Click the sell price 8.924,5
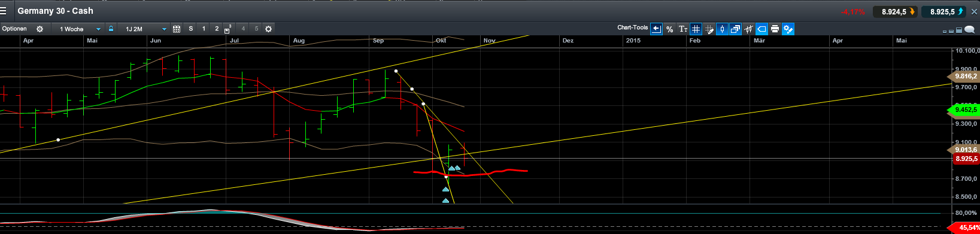The height and width of the screenshot is (234, 980). pyautogui.click(x=895, y=11)
